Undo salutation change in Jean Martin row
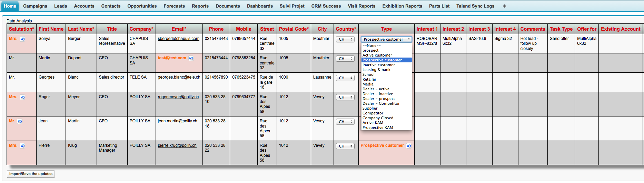This screenshot has height=183, width=644. click(20, 121)
